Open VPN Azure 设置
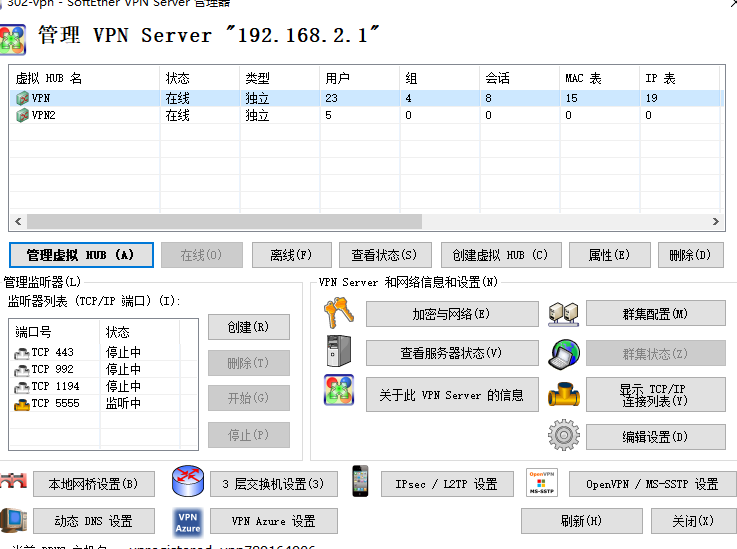 coord(274,521)
